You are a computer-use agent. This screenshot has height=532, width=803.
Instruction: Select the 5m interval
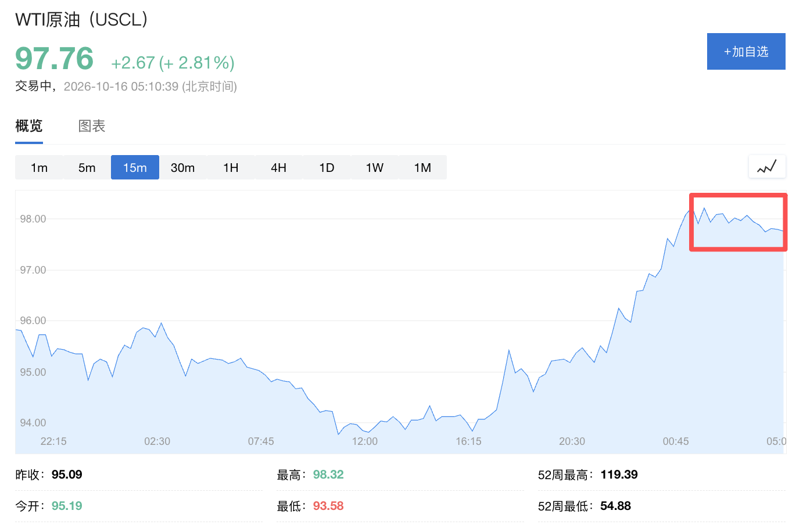pos(87,167)
